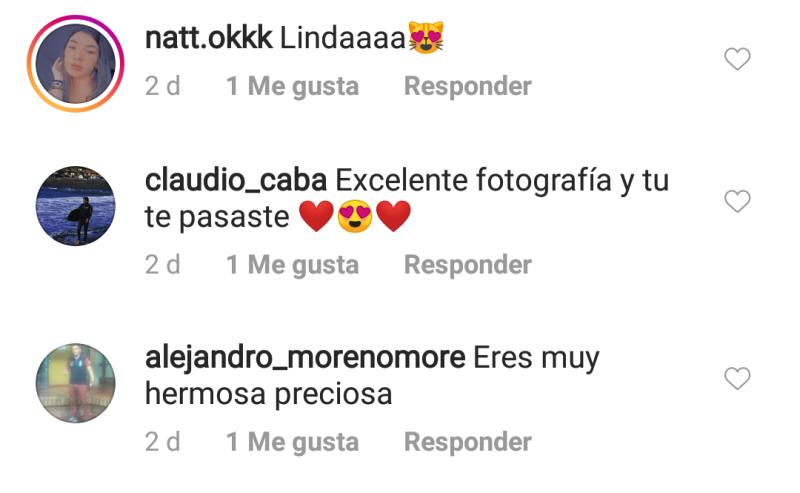Like the comment from natt.okkk with heart icon
The width and height of the screenshot is (800, 493).
737,59
